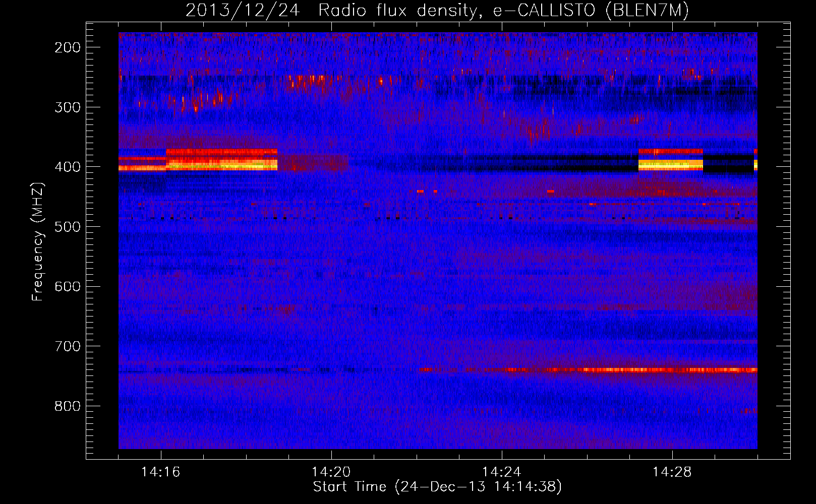The image size is (816, 504).
Task: Click the bright yellow 400 MHz band near 14:17
Action: coord(222,164)
